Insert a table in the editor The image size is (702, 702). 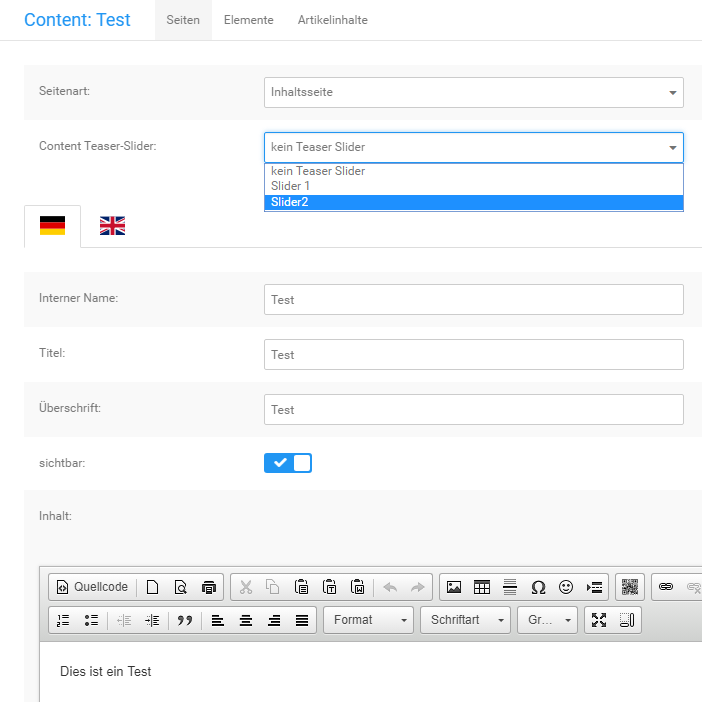tap(482, 587)
